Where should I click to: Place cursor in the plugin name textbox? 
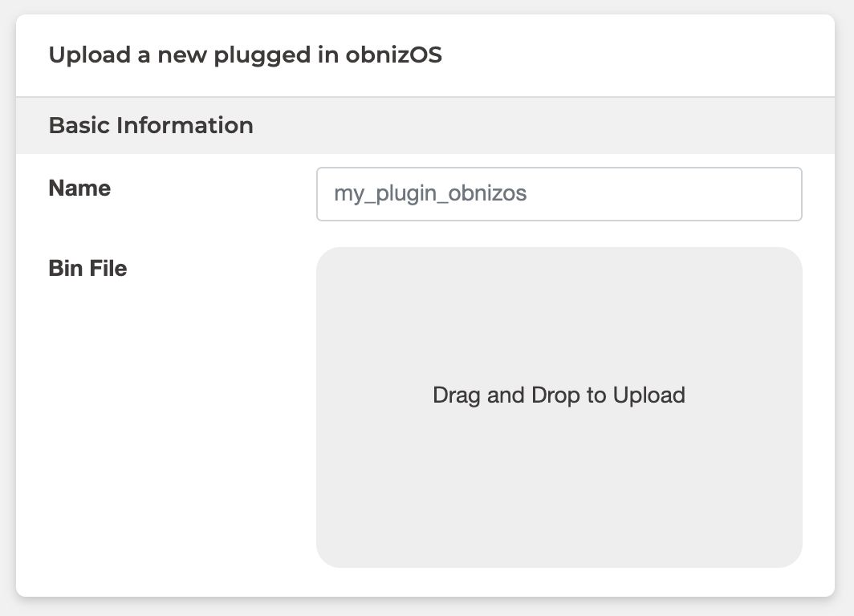click(559, 194)
